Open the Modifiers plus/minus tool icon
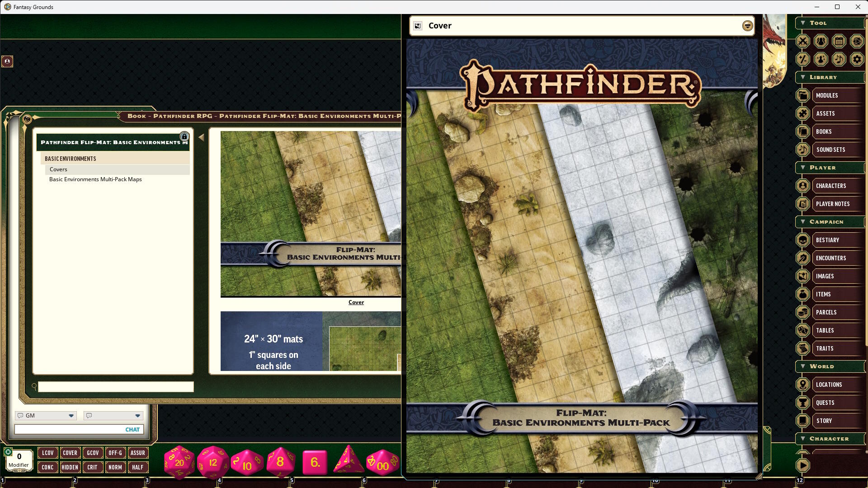This screenshot has width=868, height=488. [x=803, y=59]
